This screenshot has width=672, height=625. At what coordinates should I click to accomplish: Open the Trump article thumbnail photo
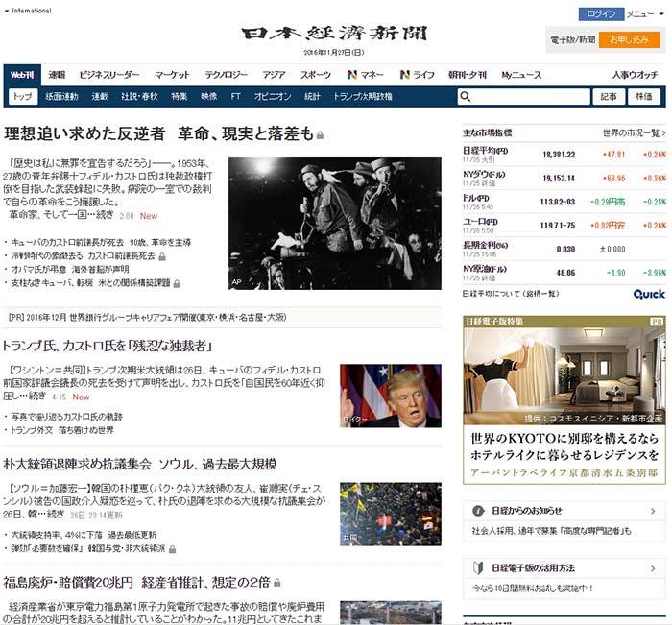tap(391, 396)
